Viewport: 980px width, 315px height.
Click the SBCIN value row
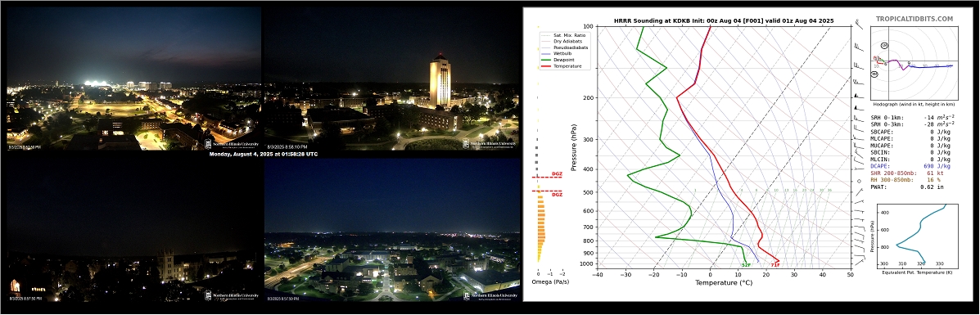point(910,152)
